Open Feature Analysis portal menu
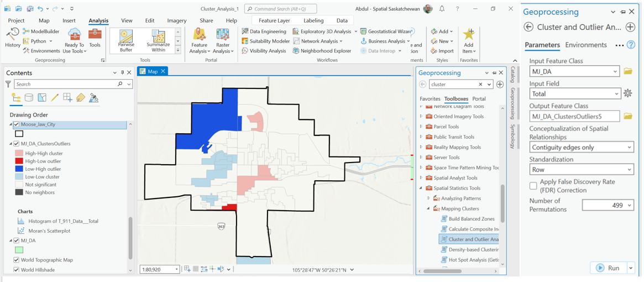Viewport: 644px width, 282px height. (199, 41)
